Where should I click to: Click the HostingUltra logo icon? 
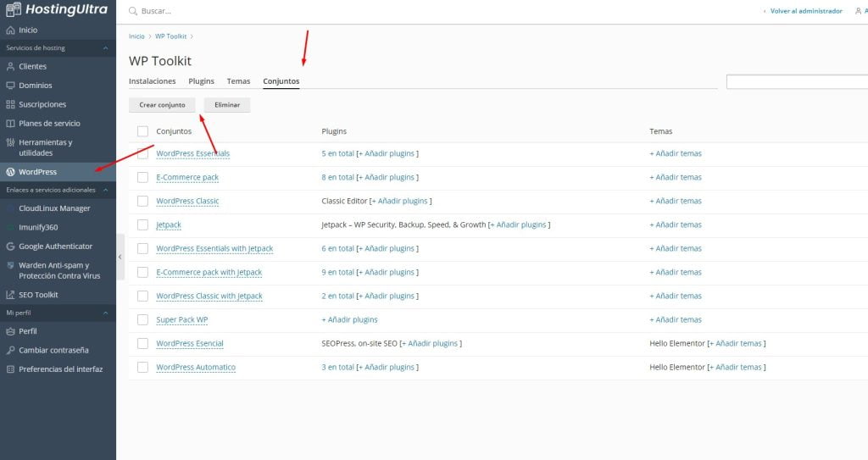coord(14,8)
